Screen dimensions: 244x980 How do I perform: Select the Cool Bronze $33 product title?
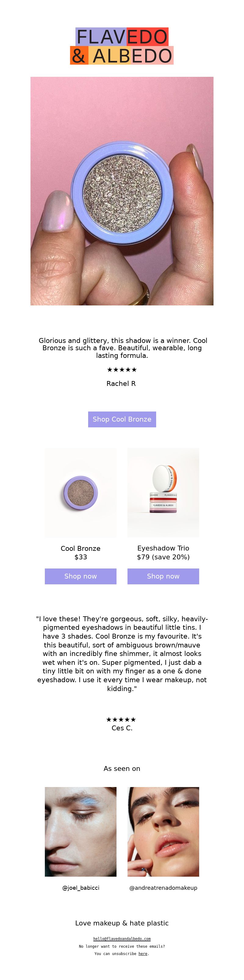click(81, 553)
